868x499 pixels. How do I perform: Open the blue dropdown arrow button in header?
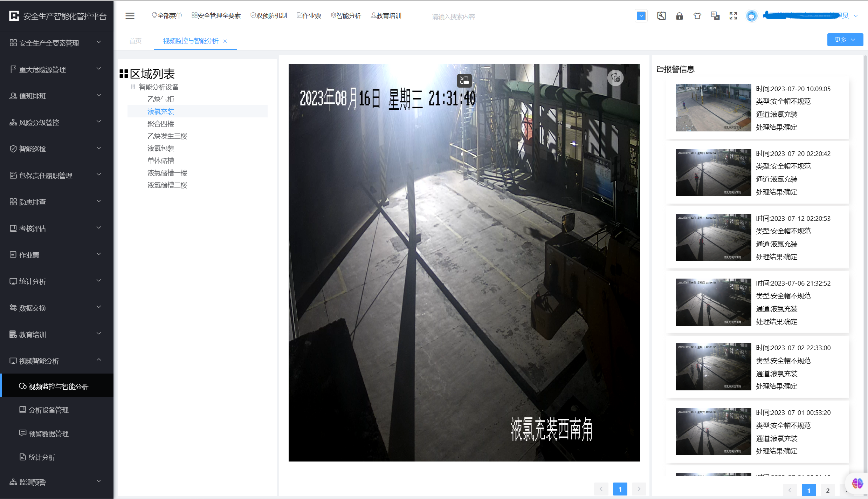[x=641, y=16]
